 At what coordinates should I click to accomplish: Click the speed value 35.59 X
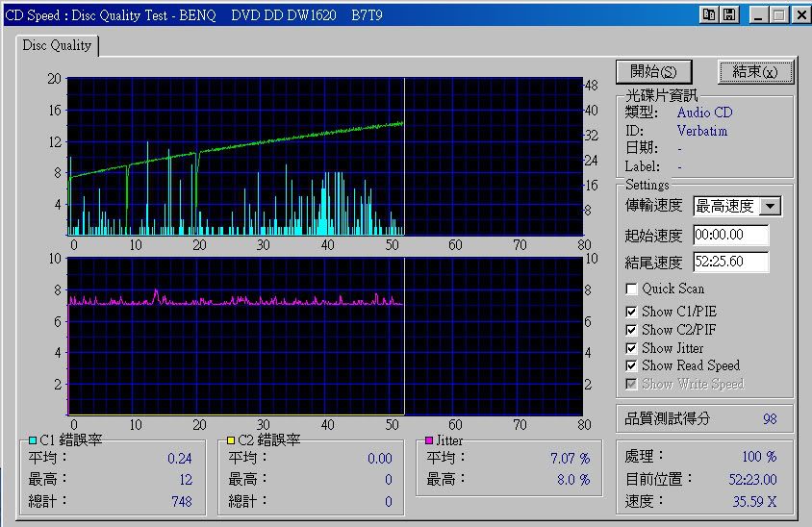754,501
